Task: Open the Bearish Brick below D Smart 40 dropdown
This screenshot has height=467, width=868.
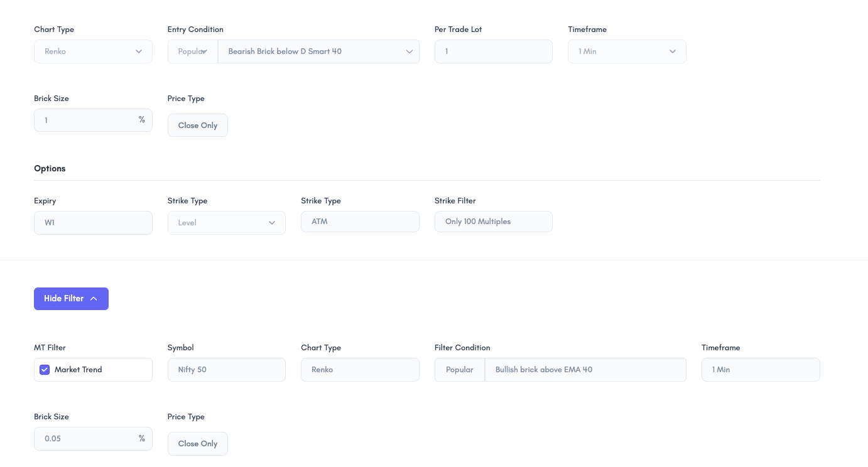Action: point(318,51)
